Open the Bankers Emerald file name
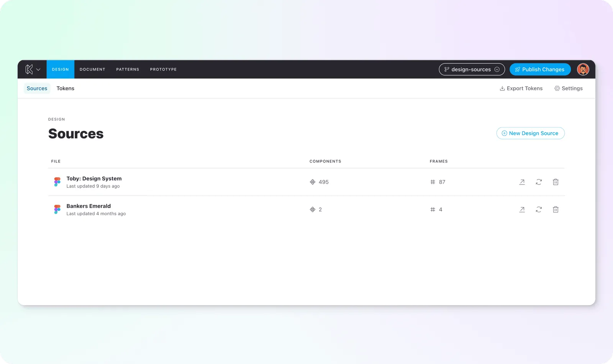The height and width of the screenshot is (364, 613). click(89, 206)
